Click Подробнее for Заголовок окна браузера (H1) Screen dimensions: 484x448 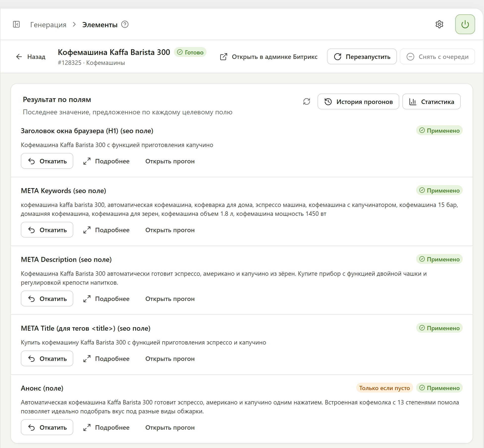click(106, 161)
